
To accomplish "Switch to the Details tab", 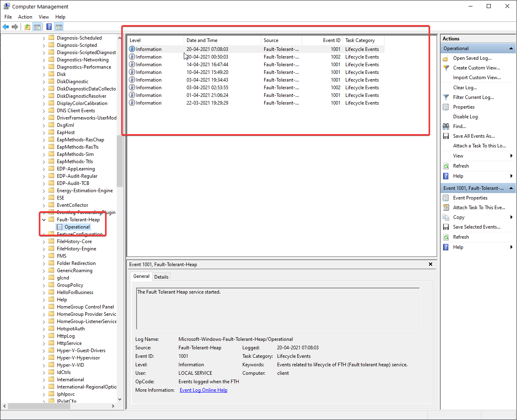I will 161,277.
